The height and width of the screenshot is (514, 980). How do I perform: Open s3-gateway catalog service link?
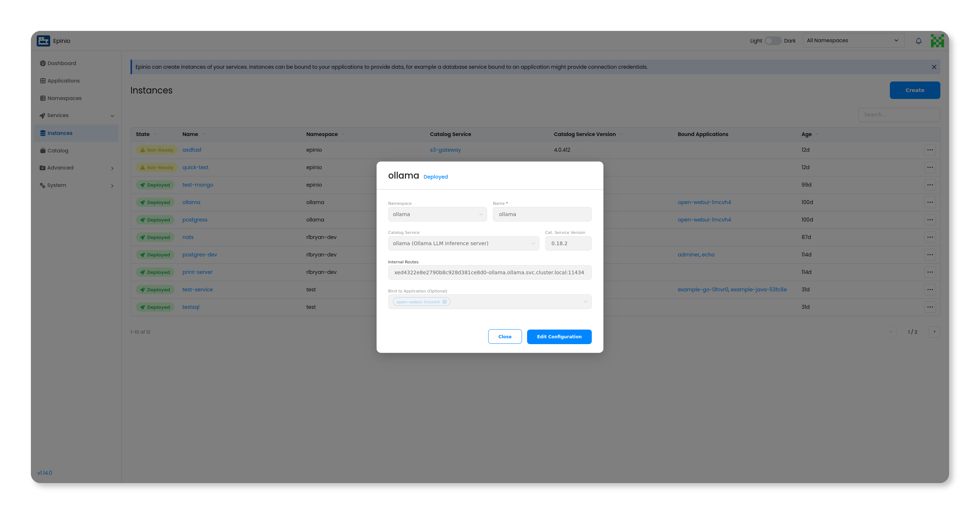tap(445, 150)
